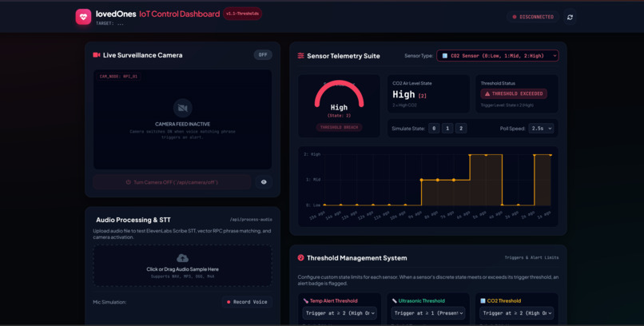This screenshot has width=644, height=326.
Task: Click the TARGET: ... text in header
Action: click(109, 23)
